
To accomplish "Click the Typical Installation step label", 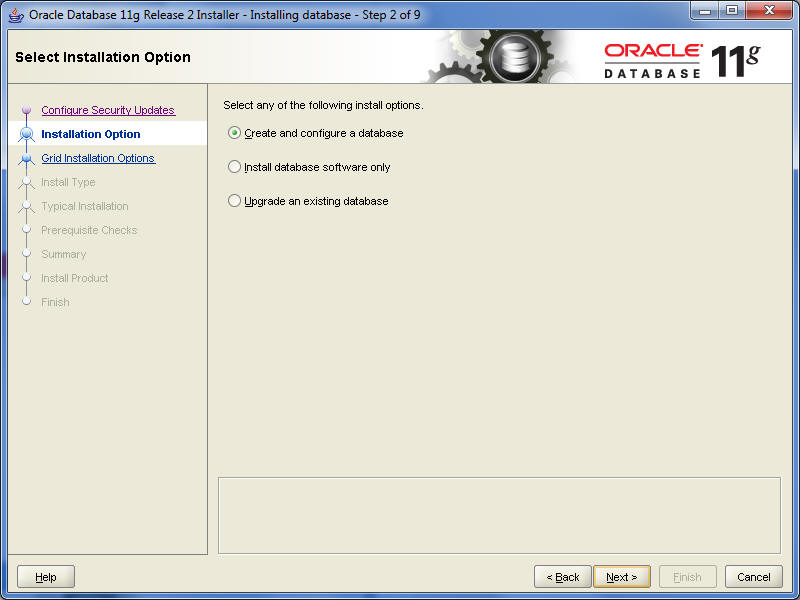I will click(85, 206).
